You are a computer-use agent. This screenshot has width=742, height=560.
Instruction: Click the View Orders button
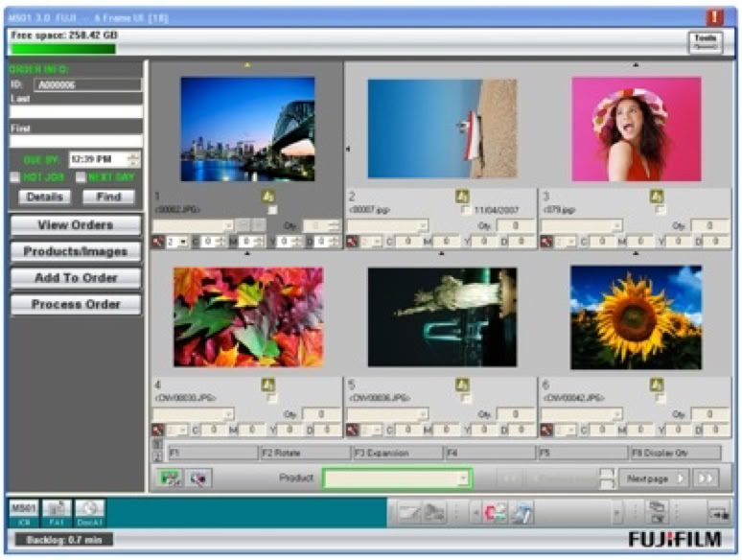pos(76,225)
